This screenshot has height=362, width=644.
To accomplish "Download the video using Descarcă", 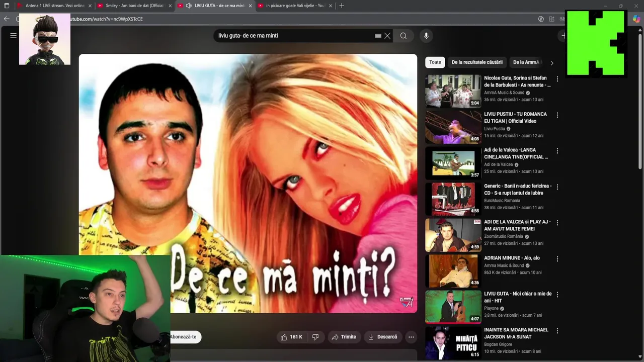I will pyautogui.click(x=383, y=337).
